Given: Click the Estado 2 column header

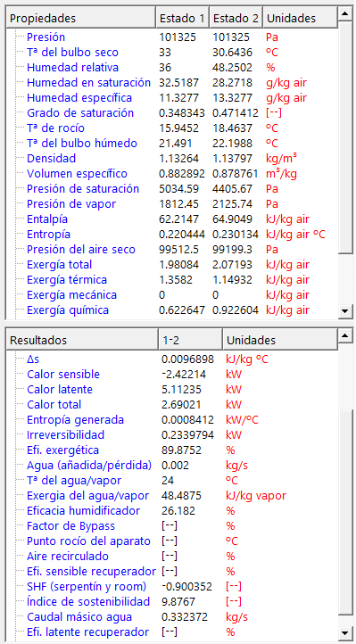Looking at the screenshot, I should point(236,19).
